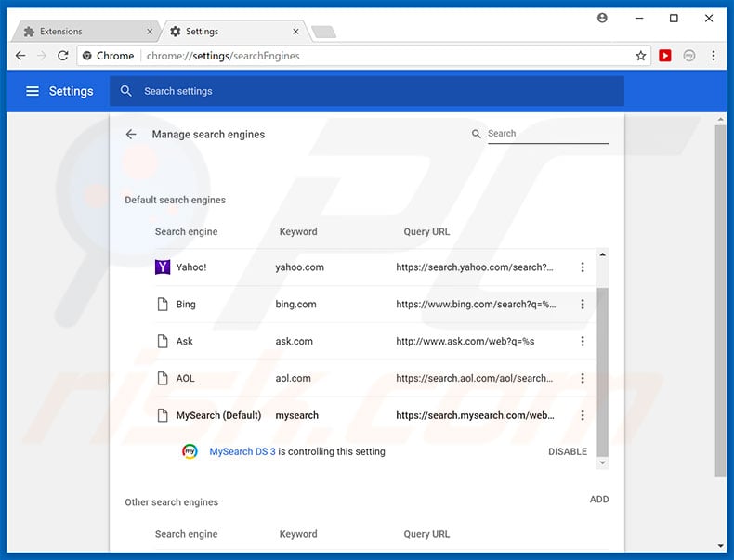Select the bing.com keyword
Image resolution: width=734 pixels, height=560 pixels.
coord(295,304)
